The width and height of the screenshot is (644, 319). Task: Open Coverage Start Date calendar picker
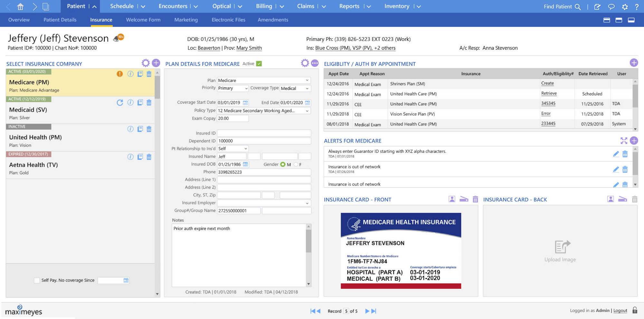tap(245, 102)
